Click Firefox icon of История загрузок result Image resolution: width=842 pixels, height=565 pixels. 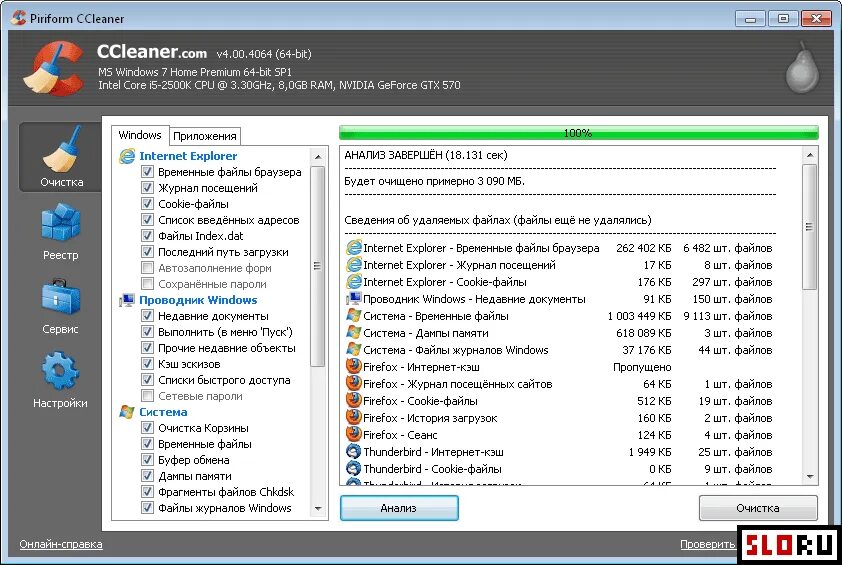pyautogui.click(x=354, y=417)
